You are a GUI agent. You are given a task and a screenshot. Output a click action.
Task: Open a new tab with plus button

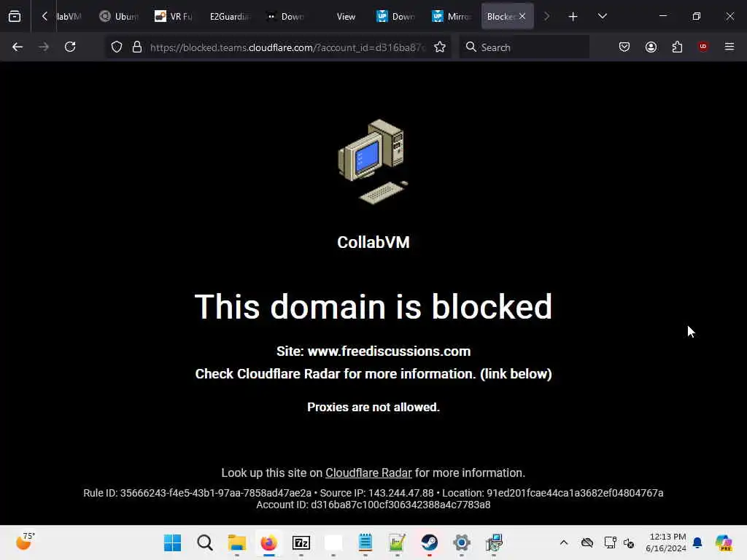pos(573,16)
